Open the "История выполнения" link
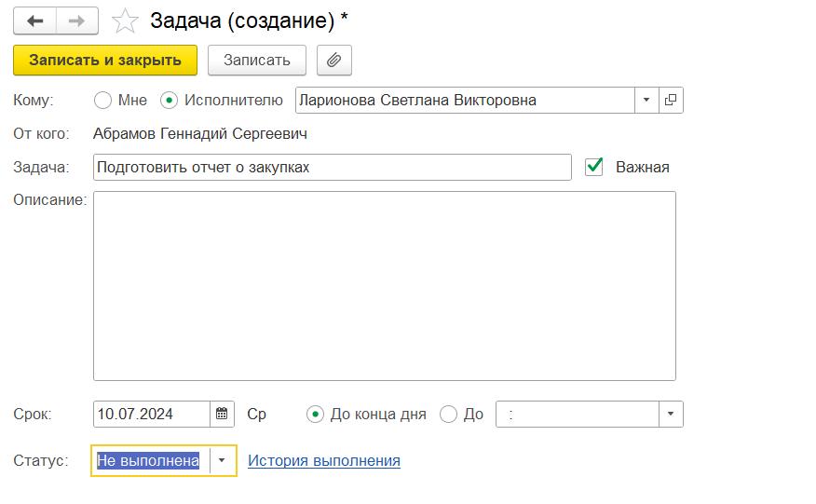 point(323,461)
